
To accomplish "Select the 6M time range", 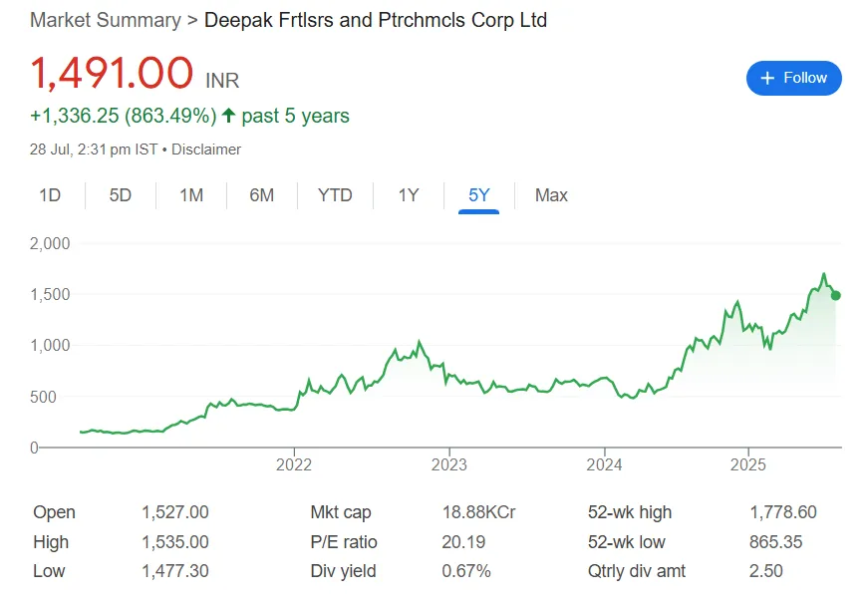I will pyautogui.click(x=262, y=195).
